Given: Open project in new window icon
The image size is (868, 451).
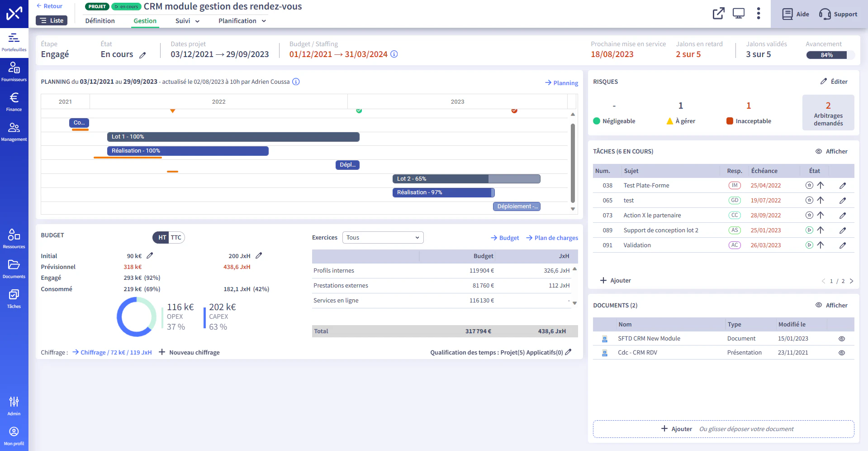Looking at the screenshot, I should (719, 14).
